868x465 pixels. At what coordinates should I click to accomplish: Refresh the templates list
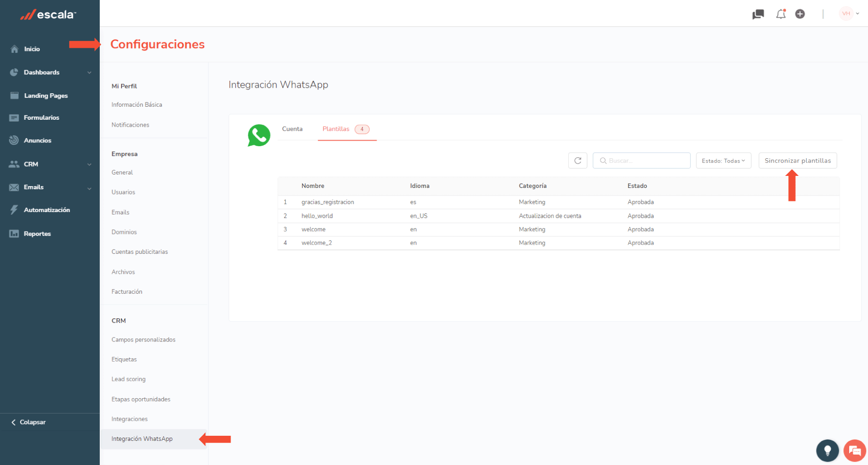(578, 161)
